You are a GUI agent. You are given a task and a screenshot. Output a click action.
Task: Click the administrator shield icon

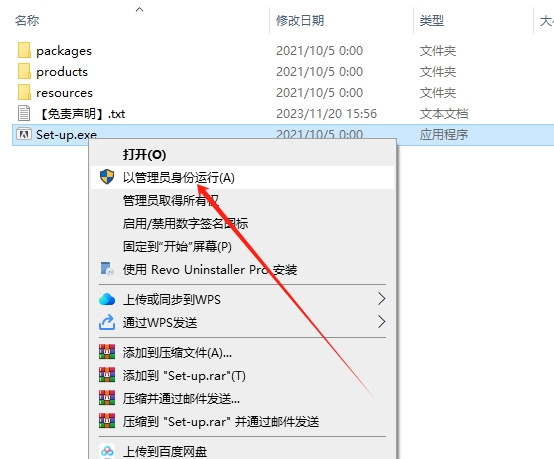pos(107,177)
